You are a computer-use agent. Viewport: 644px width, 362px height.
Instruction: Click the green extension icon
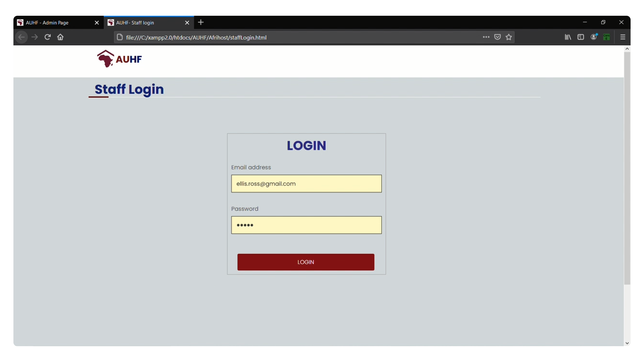pos(606,37)
